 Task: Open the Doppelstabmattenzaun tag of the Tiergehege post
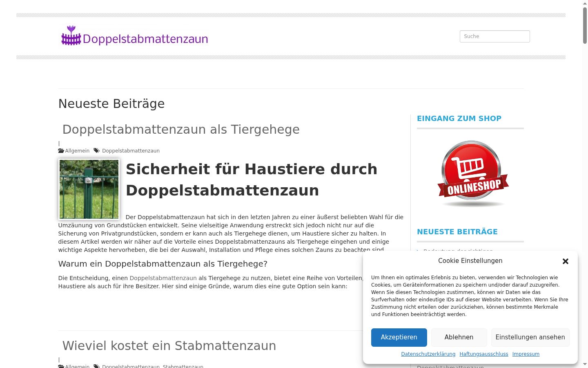tap(131, 151)
